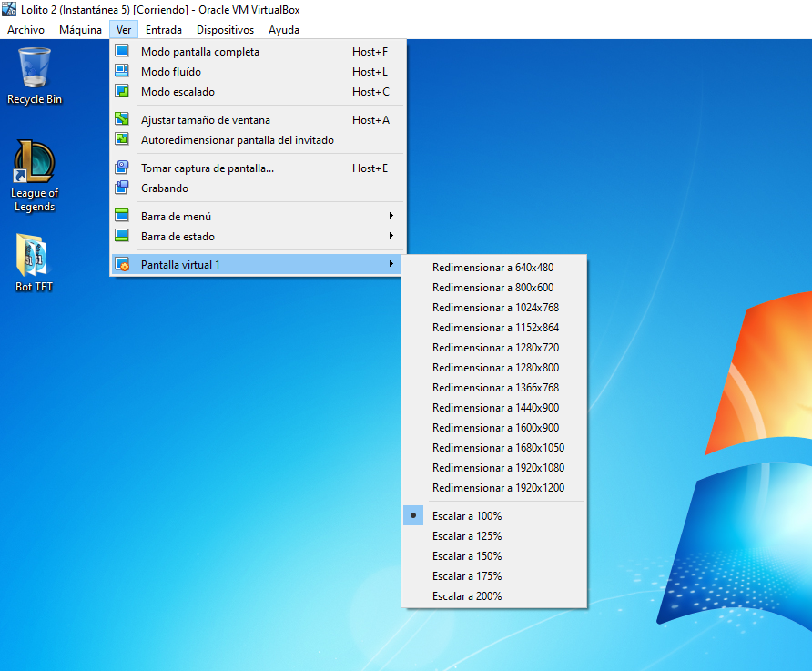Expand the Barra de menú submenu arrow
Screen dimensions: 812x671
[391, 217]
